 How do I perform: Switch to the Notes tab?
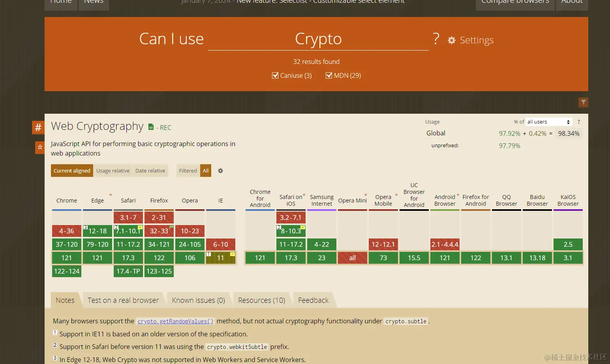[65, 300]
